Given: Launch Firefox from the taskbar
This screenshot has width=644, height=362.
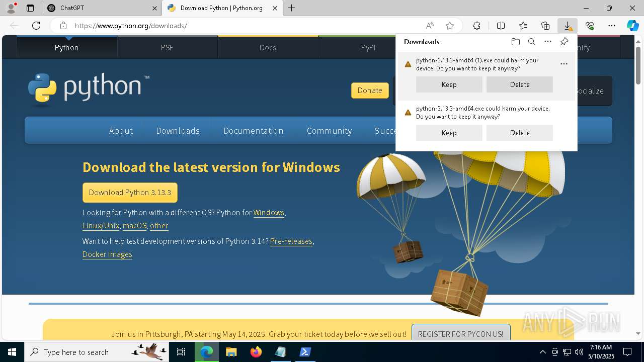Looking at the screenshot, I should coord(256,352).
